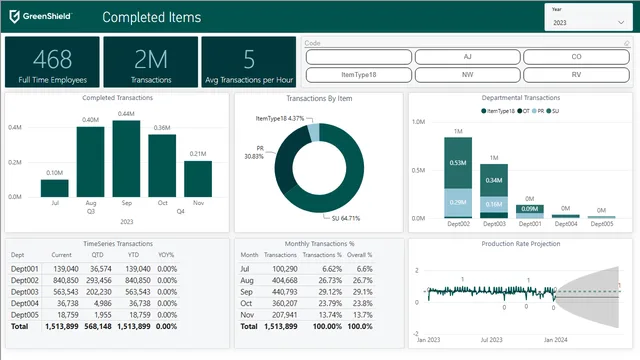Click the 293,456 QTD cell
Viewport: 640px width, 360px height.
(99, 280)
